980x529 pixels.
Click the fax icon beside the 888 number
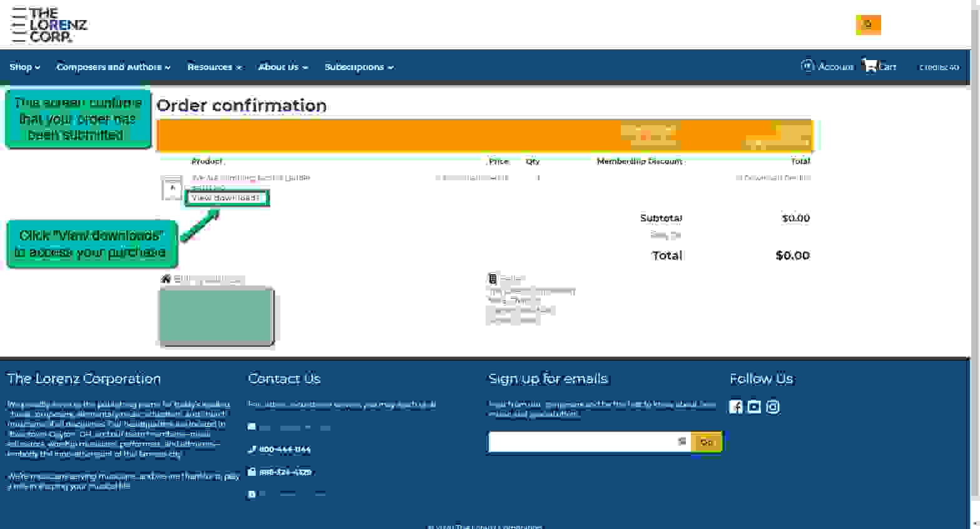pos(252,471)
